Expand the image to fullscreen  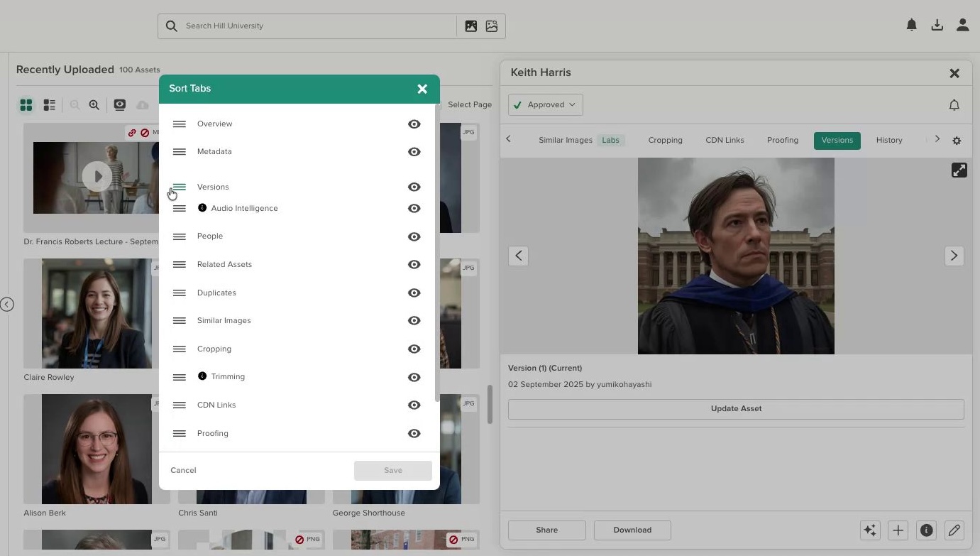click(x=959, y=170)
